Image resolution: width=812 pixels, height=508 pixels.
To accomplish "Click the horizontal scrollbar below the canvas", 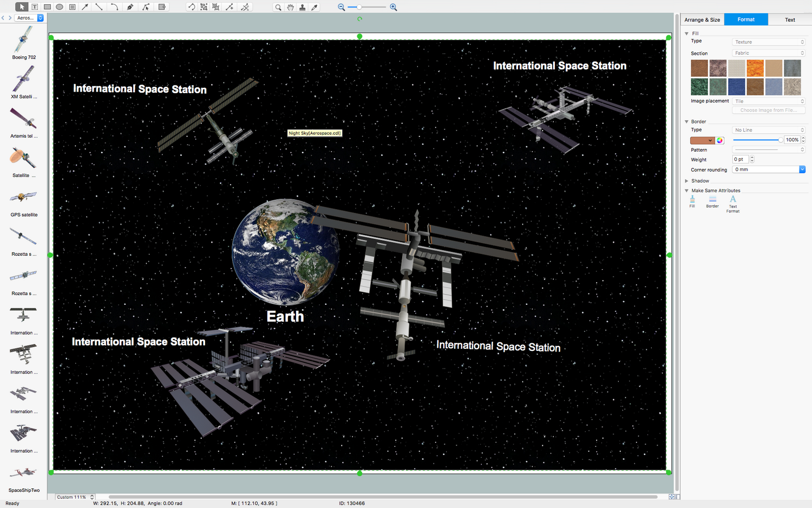I will (383, 497).
